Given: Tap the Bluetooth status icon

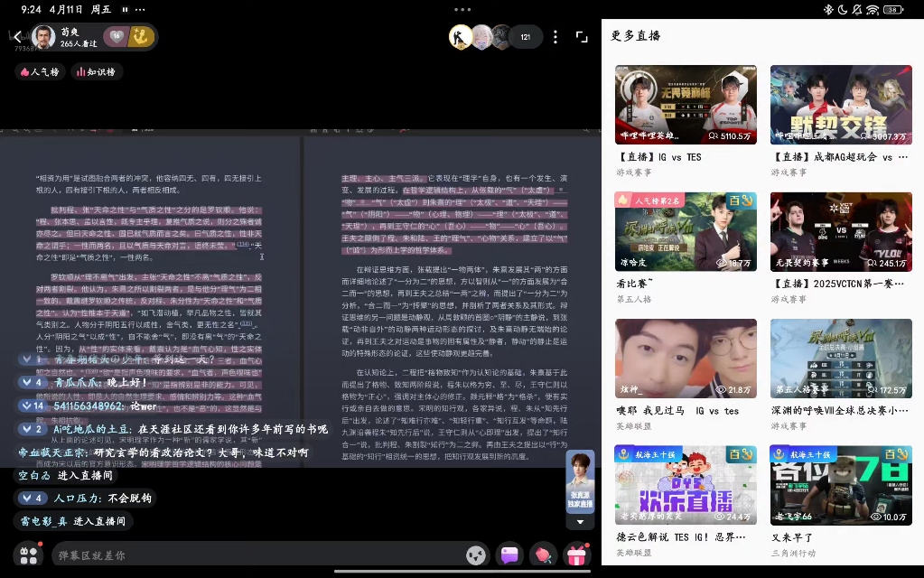Looking at the screenshot, I should coord(828,9).
